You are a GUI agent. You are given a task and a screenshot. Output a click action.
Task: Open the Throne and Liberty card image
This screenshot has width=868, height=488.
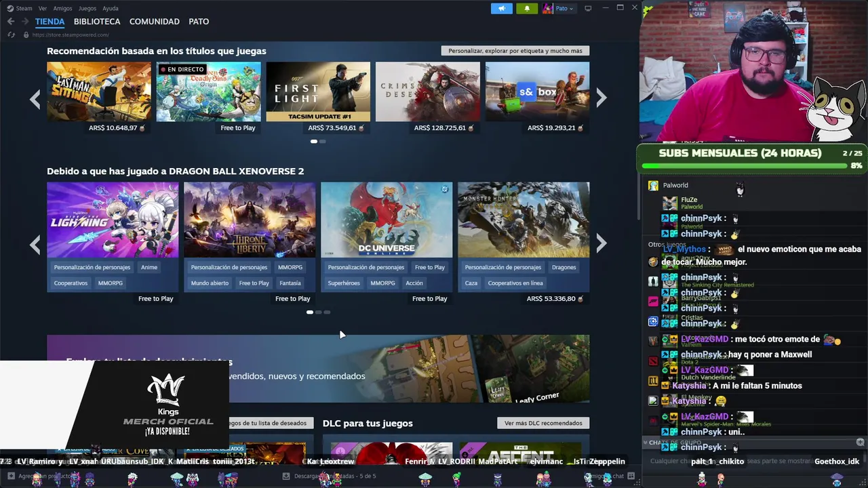click(250, 220)
